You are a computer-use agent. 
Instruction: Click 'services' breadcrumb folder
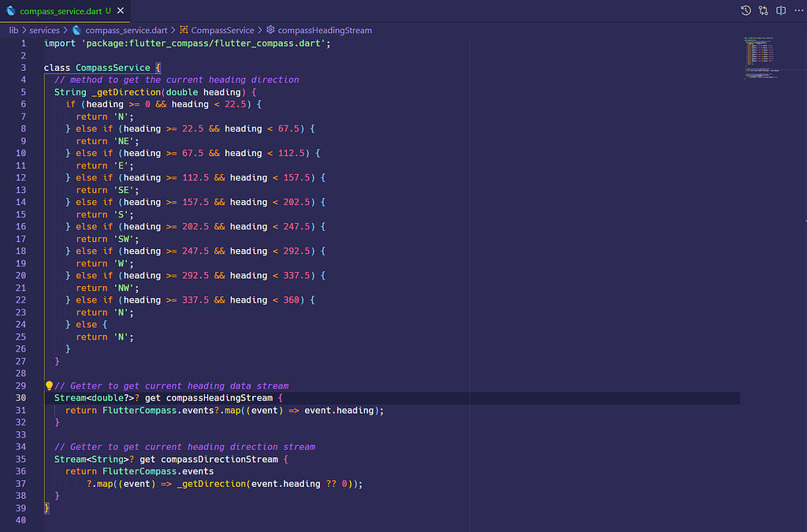[x=44, y=31]
